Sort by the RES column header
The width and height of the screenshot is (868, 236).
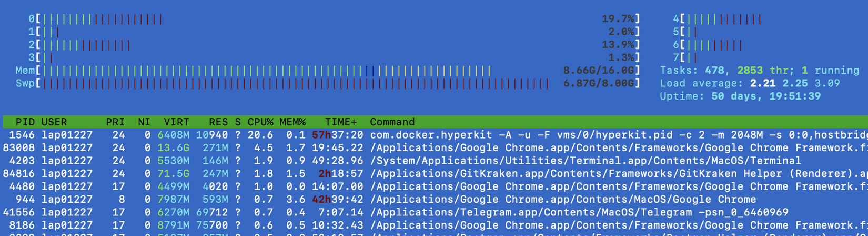[x=218, y=122]
